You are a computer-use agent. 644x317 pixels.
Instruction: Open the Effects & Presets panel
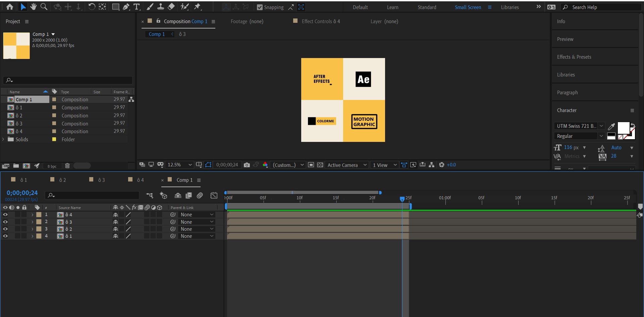click(574, 57)
